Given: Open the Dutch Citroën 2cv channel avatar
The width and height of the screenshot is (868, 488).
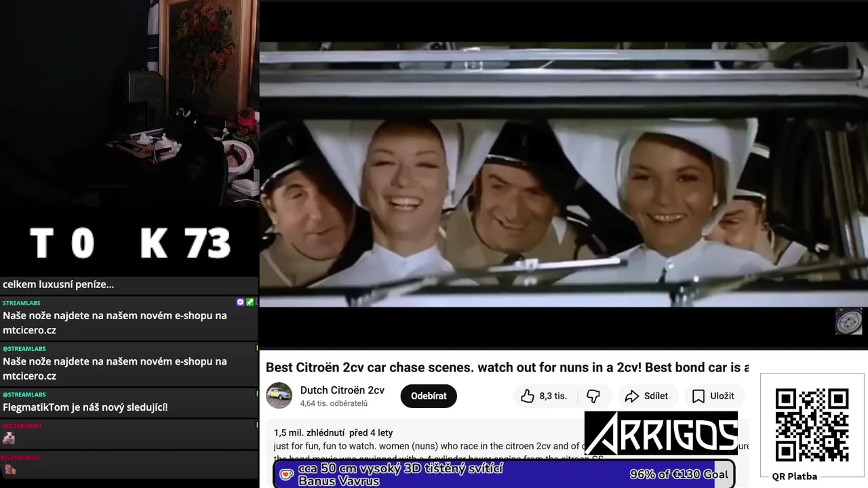Looking at the screenshot, I should 279,396.
